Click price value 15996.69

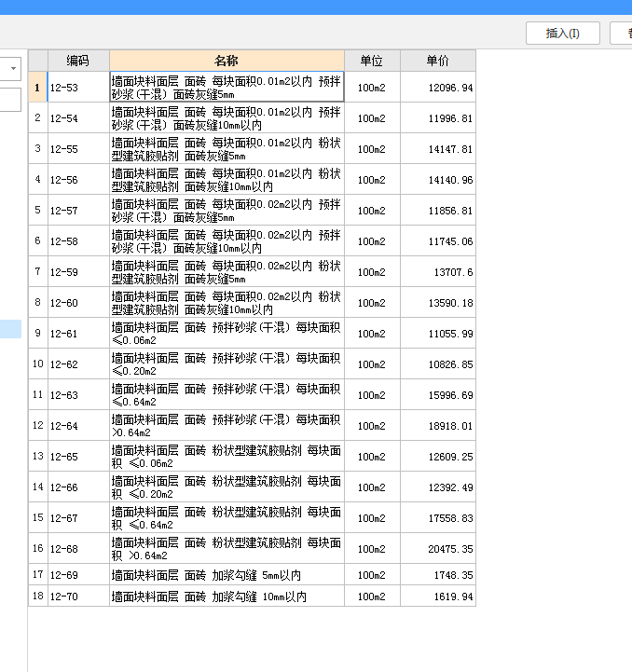click(x=450, y=395)
